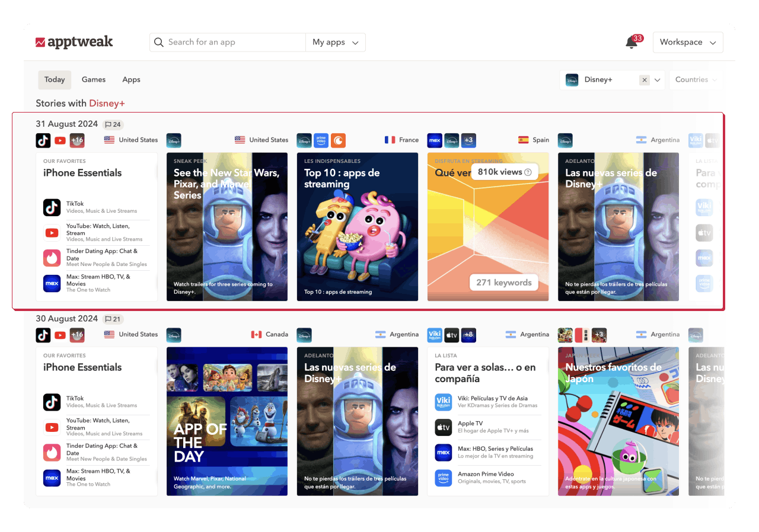Switch to the Games tab
Image resolution: width=759 pixels, height=532 pixels.
click(x=93, y=79)
